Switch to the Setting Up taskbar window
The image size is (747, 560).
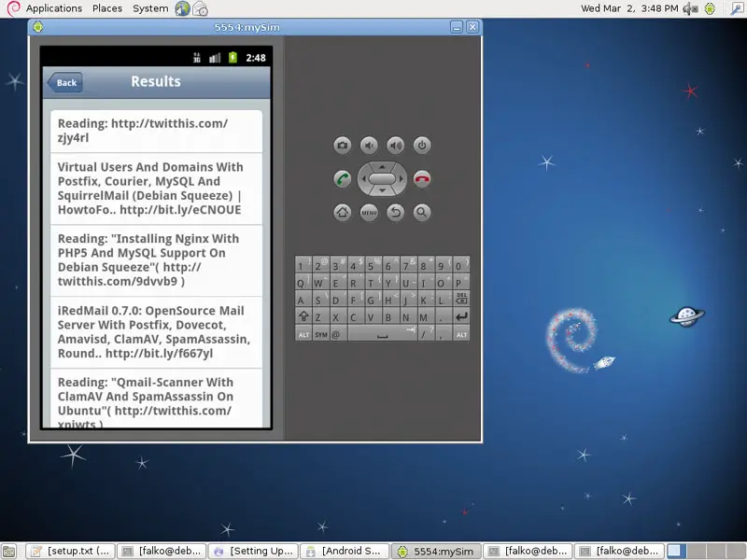point(253,551)
